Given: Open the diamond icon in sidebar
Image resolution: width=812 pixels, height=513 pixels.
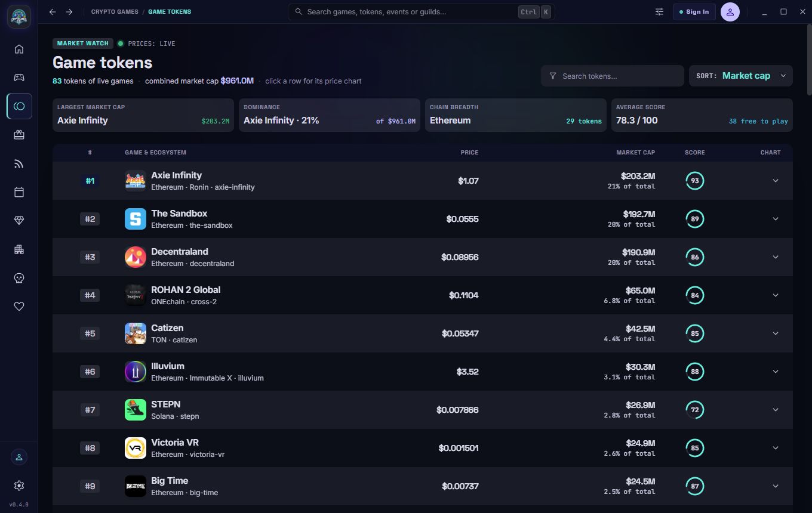Looking at the screenshot, I should click(x=19, y=221).
